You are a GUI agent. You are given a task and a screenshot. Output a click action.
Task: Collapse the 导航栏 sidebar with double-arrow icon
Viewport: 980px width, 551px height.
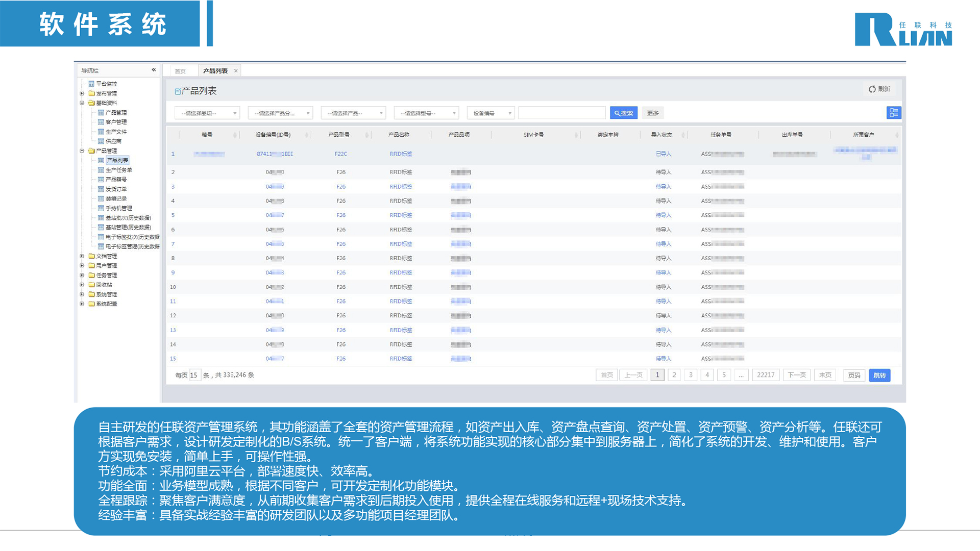(154, 70)
